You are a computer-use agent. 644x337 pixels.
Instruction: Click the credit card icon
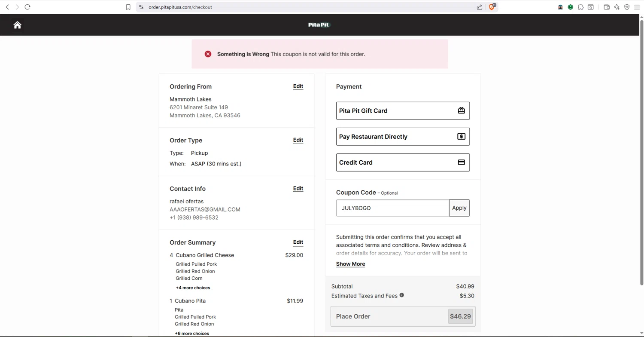(461, 162)
